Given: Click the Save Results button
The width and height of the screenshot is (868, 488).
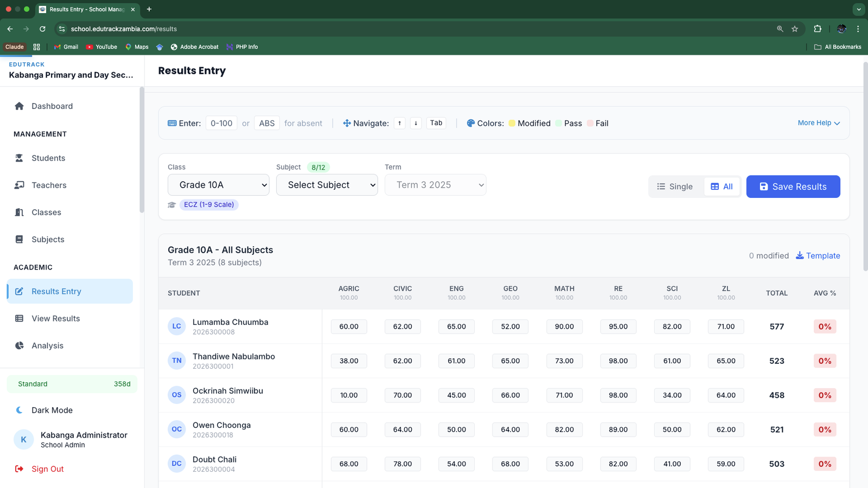Looking at the screenshot, I should click(x=793, y=187).
